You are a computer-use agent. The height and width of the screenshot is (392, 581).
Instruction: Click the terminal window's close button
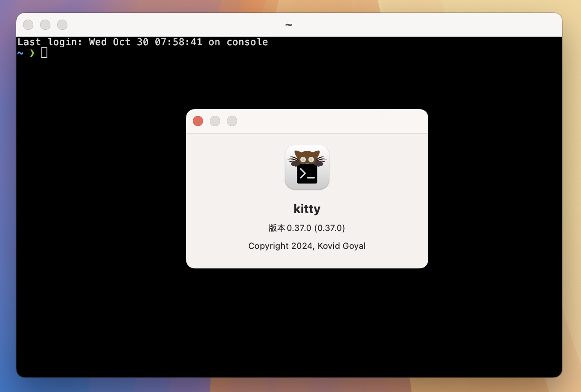28,25
